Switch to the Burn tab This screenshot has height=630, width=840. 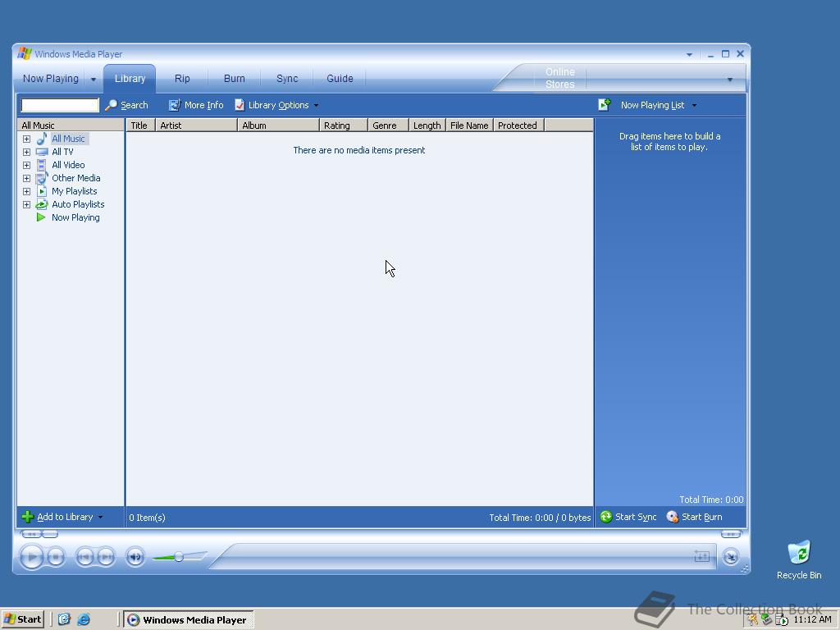click(234, 78)
